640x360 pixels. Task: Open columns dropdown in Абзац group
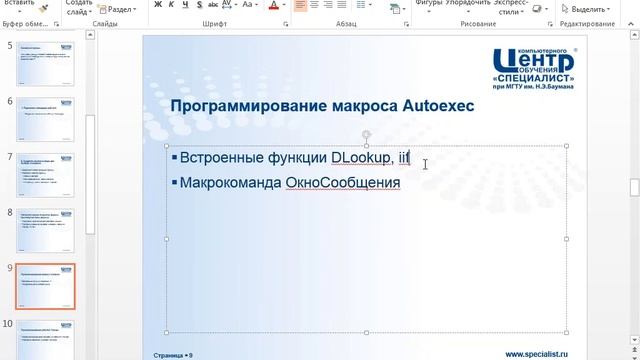pyautogui.click(x=364, y=5)
